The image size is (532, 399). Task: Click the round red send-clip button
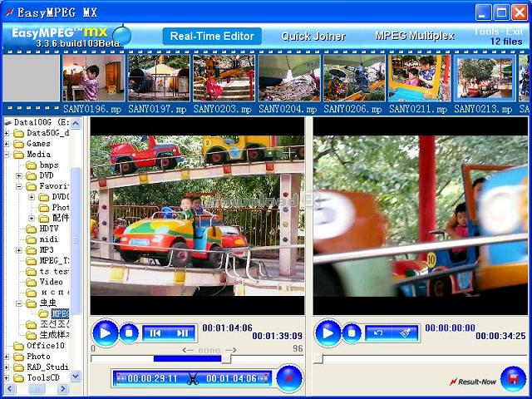point(289,378)
